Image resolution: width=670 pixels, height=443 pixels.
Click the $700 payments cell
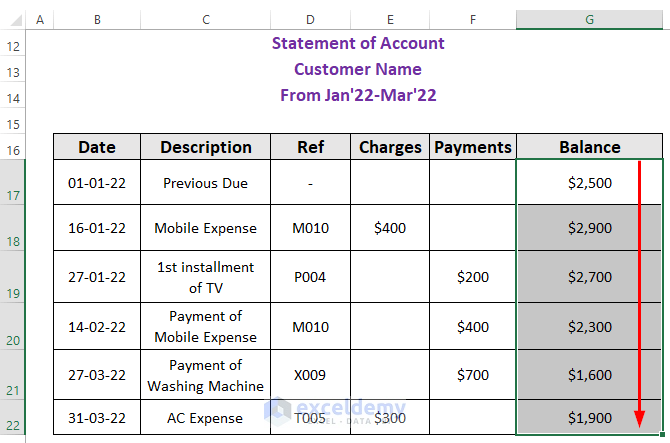pos(473,375)
